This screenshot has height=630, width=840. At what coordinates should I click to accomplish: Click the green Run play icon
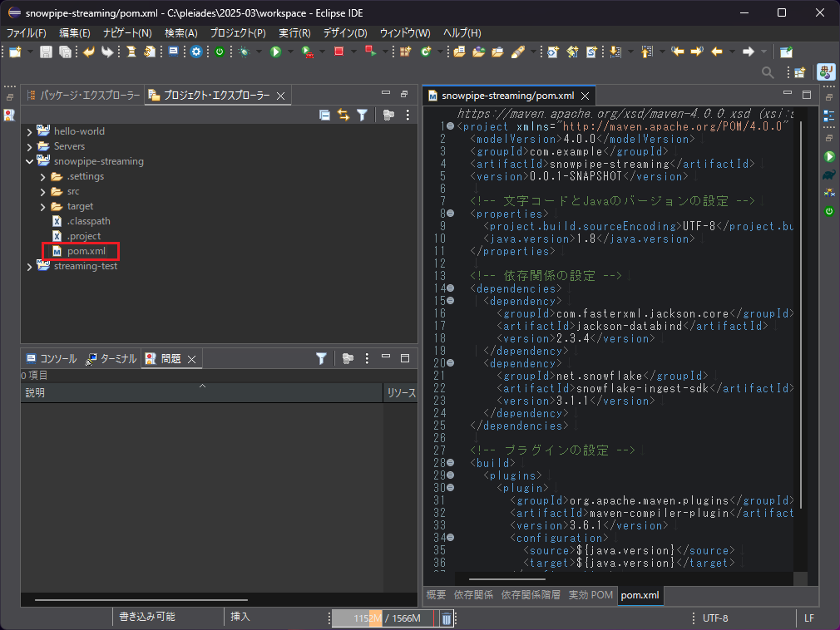pos(275,52)
